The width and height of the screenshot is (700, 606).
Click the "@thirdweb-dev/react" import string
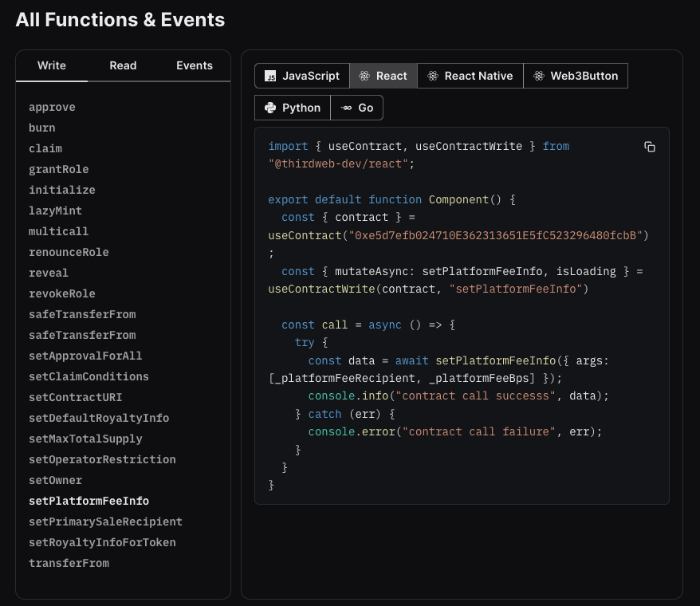338,164
